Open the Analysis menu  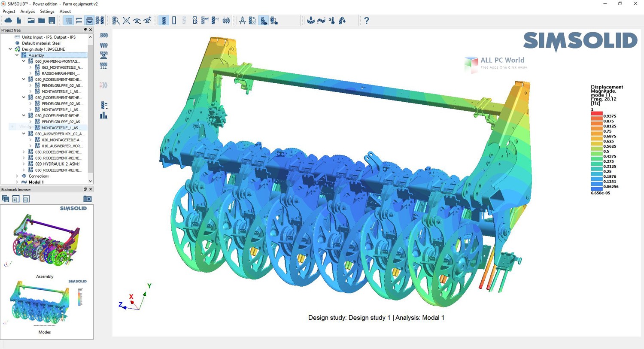[27, 11]
